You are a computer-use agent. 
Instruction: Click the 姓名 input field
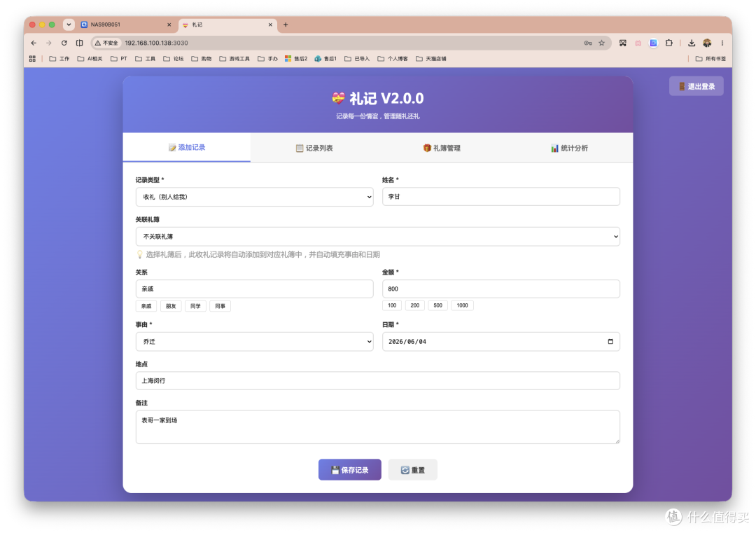pyautogui.click(x=501, y=196)
